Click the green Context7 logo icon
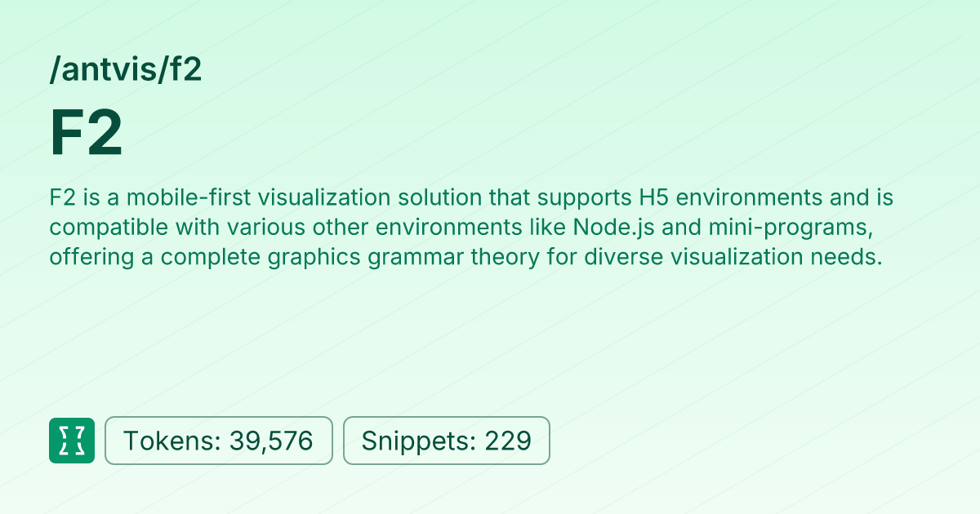Viewport: 980px width, 514px height. click(72, 441)
